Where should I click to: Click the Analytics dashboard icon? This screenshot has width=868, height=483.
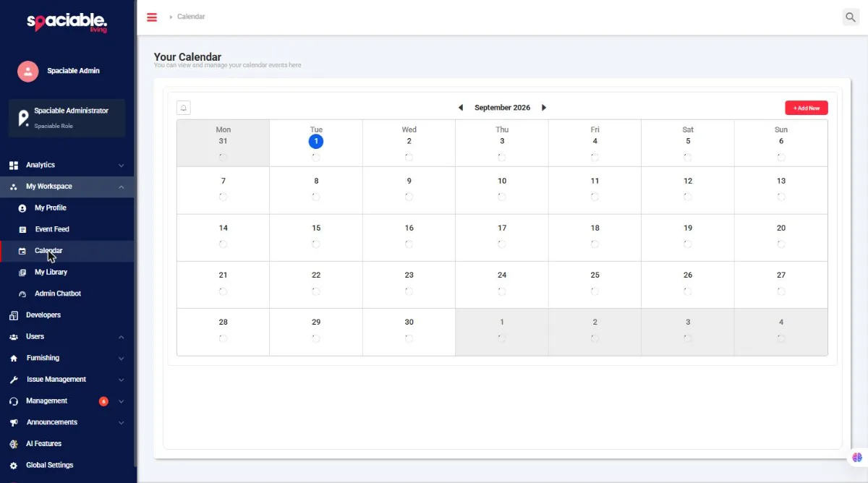click(14, 166)
